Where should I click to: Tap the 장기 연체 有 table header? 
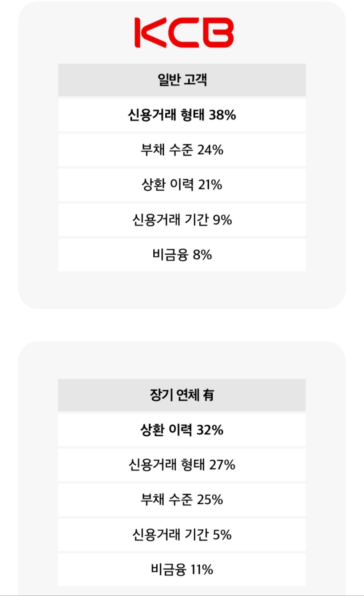[x=182, y=395]
